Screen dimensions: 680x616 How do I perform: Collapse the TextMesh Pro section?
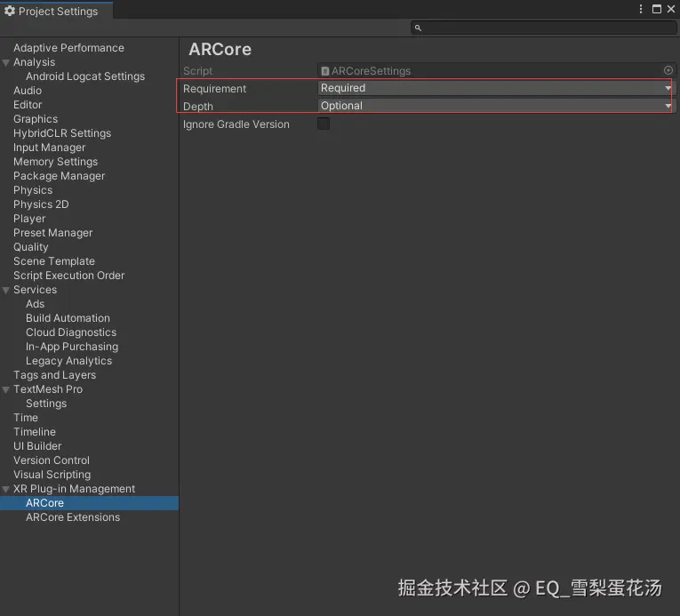pyautogui.click(x=5, y=389)
